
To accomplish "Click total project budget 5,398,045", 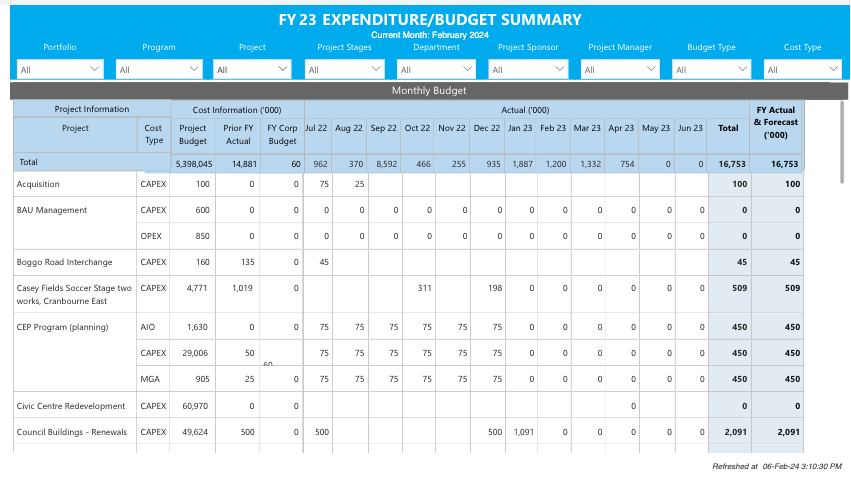I will (x=194, y=164).
